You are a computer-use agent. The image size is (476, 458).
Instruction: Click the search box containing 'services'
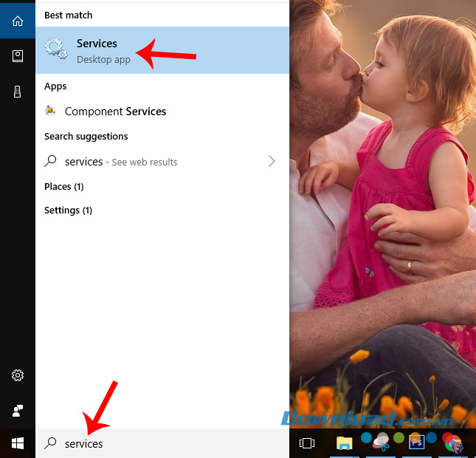tap(162, 443)
